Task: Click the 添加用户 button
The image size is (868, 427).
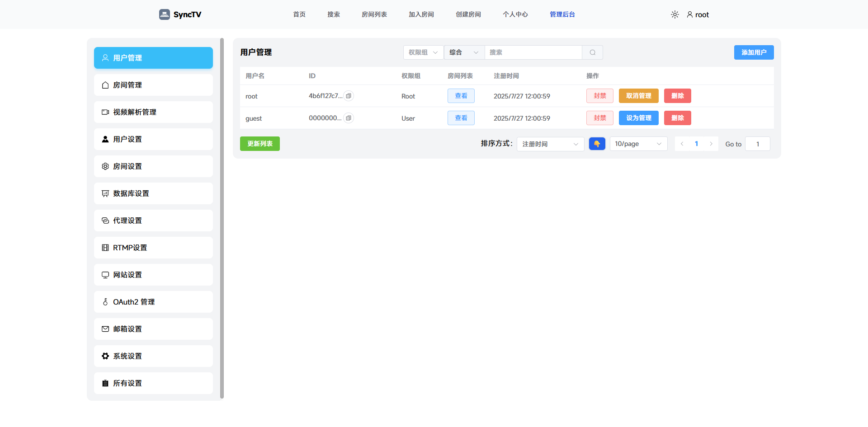Action: 754,52
